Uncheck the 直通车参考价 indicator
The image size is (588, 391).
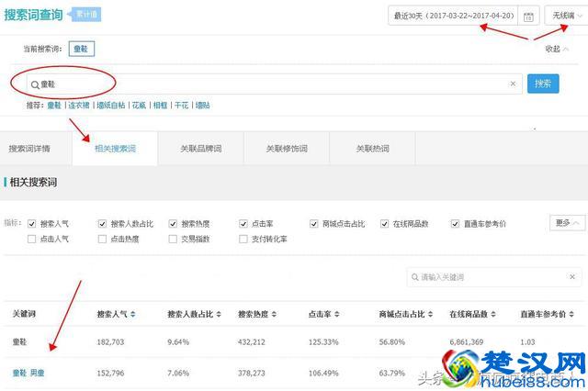pyautogui.click(x=455, y=224)
